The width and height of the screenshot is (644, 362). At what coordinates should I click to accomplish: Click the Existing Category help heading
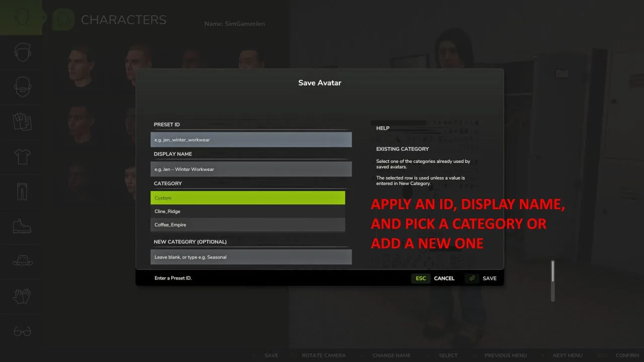coord(403,149)
